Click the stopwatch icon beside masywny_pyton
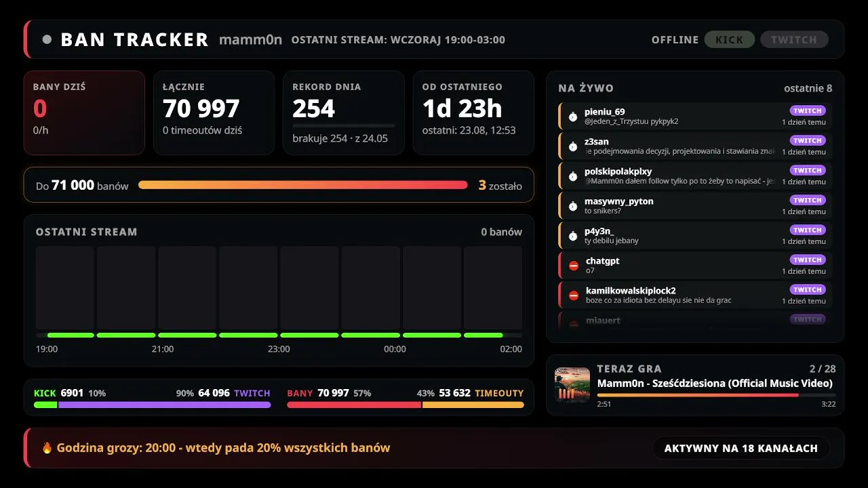Screen dimensions: 868x488 pyautogui.click(x=573, y=206)
